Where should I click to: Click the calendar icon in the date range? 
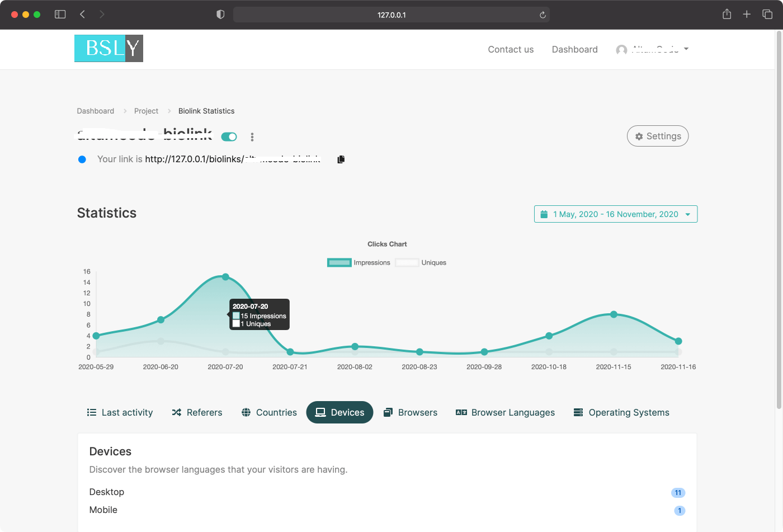544,214
